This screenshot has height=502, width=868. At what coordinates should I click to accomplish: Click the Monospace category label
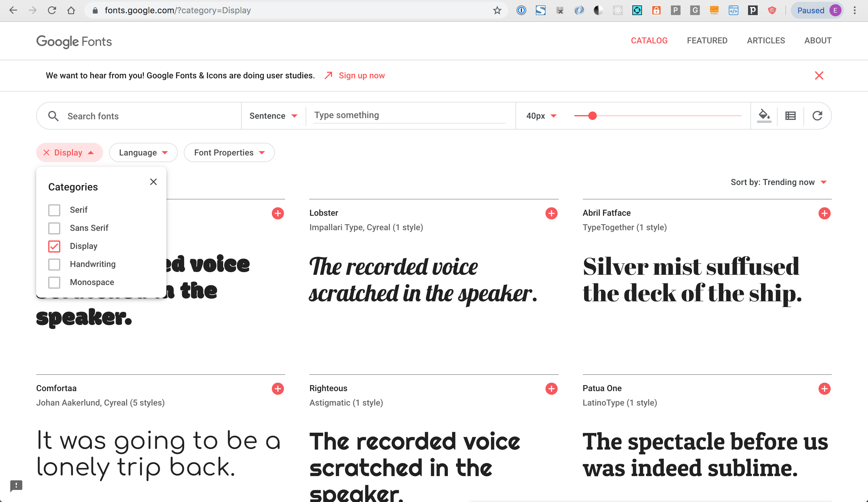click(92, 282)
